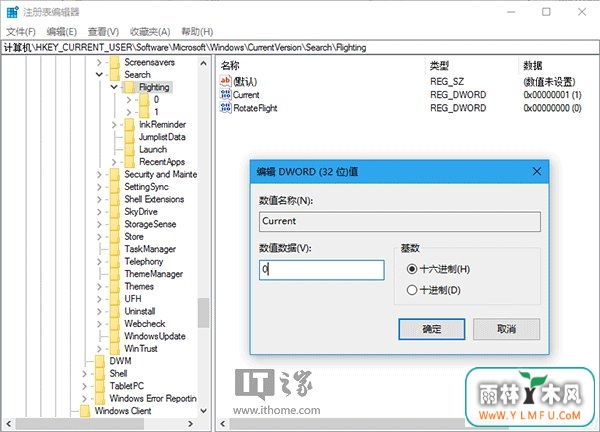The height and width of the screenshot is (432, 600).
Task: Select the Current DWORD value icon
Action: point(225,95)
